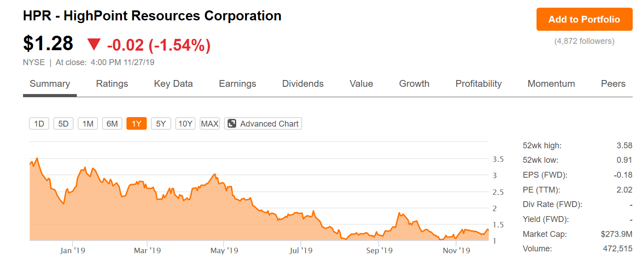Open the Advanced Chart link
This screenshot has width=644, height=269.
[269, 123]
